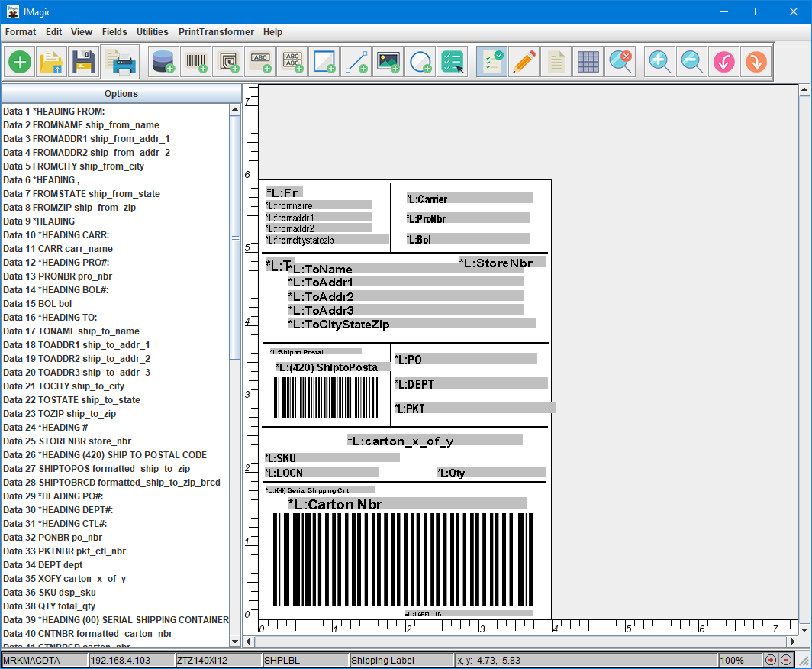
Task: Select 'Data 25 STORENBR store_nbr' row
Action: [115, 441]
